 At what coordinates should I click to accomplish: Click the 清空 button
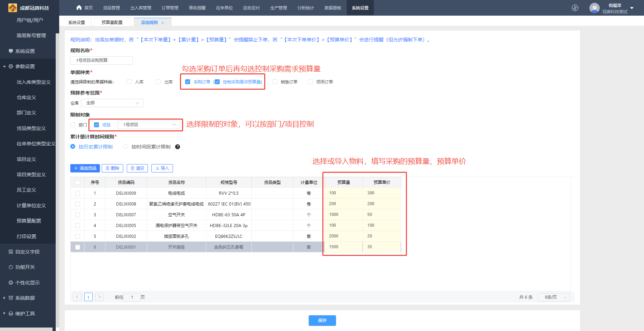pos(138,168)
